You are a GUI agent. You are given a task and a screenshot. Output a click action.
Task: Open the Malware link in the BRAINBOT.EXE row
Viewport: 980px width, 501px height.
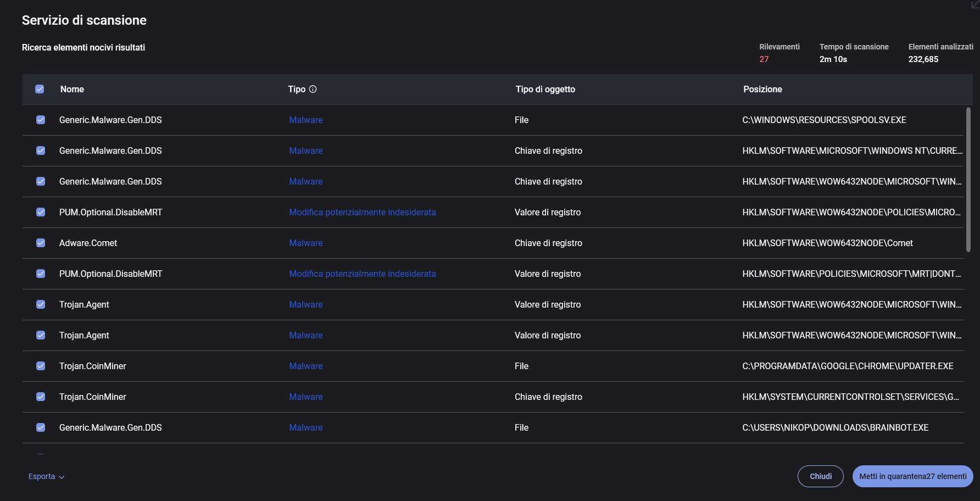pyautogui.click(x=306, y=427)
